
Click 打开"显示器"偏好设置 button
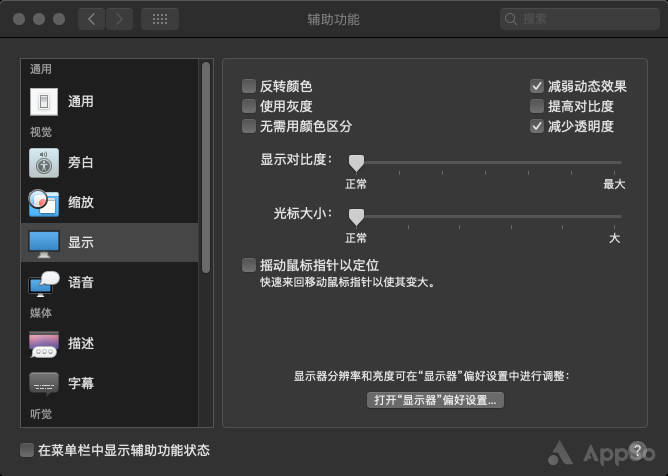tap(435, 400)
